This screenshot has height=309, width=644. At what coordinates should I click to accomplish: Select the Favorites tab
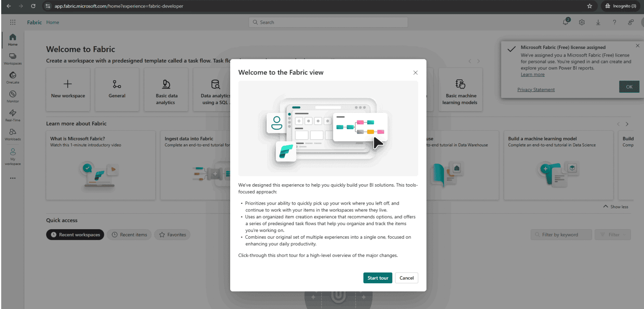172,235
